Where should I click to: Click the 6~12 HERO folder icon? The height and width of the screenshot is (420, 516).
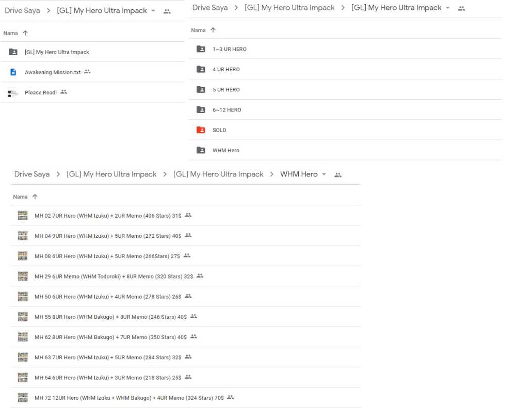point(201,110)
